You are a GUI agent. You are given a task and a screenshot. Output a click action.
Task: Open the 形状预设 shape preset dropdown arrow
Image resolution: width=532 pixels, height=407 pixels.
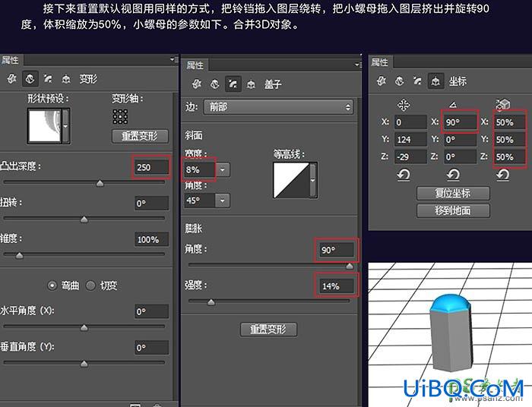[66, 126]
